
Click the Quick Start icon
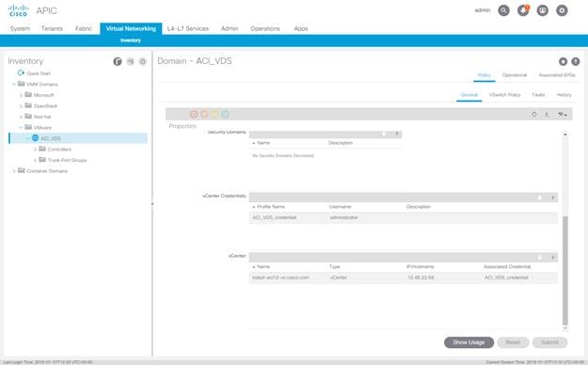21,72
